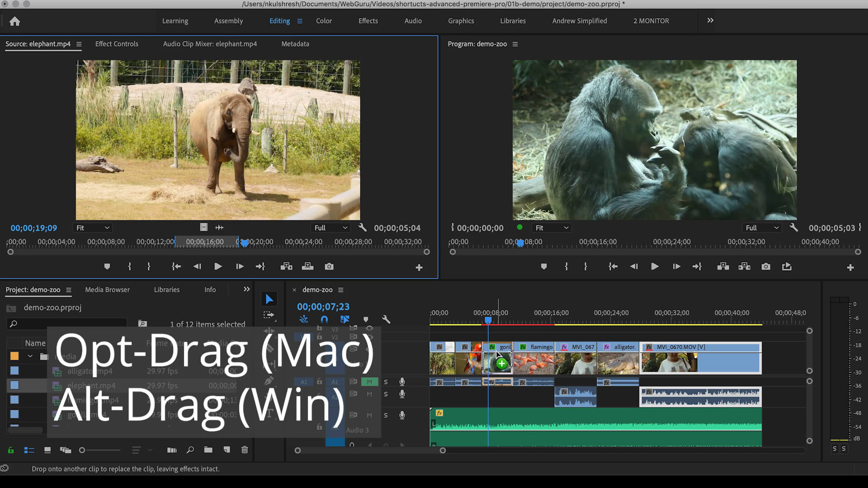Click the orange label swatch of media bin
Viewport: 868px width, 488px height.
(14, 356)
